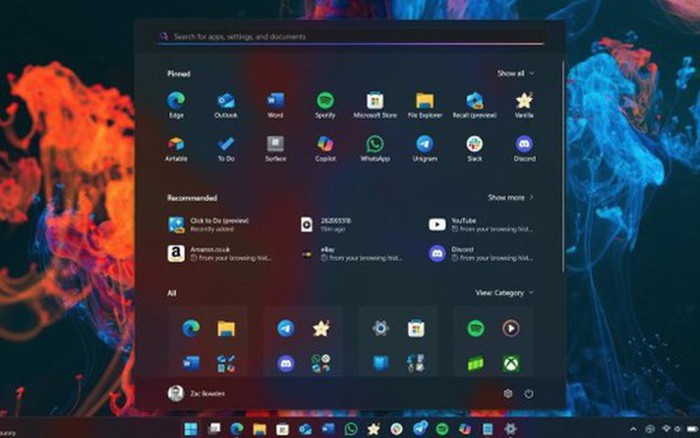Image resolution: width=700 pixels, height=438 pixels.
Task: Launch Recall (preview) pinned app
Action: tap(475, 104)
